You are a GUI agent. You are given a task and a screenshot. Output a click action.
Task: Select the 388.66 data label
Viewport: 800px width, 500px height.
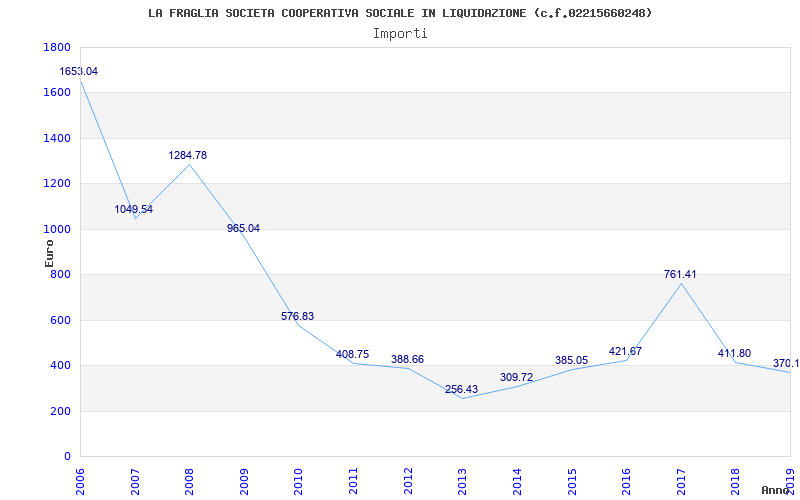coord(407,359)
